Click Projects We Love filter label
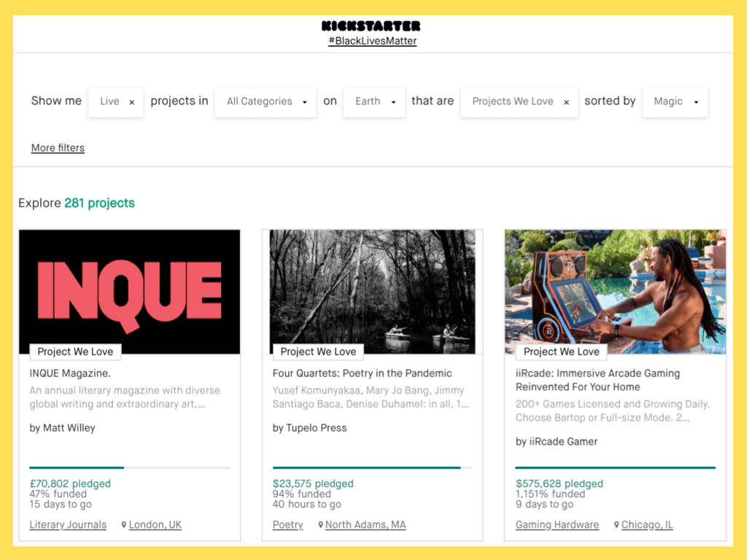The width and height of the screenshot is (747, 560). pyautogui.click(x=513, y=101)
